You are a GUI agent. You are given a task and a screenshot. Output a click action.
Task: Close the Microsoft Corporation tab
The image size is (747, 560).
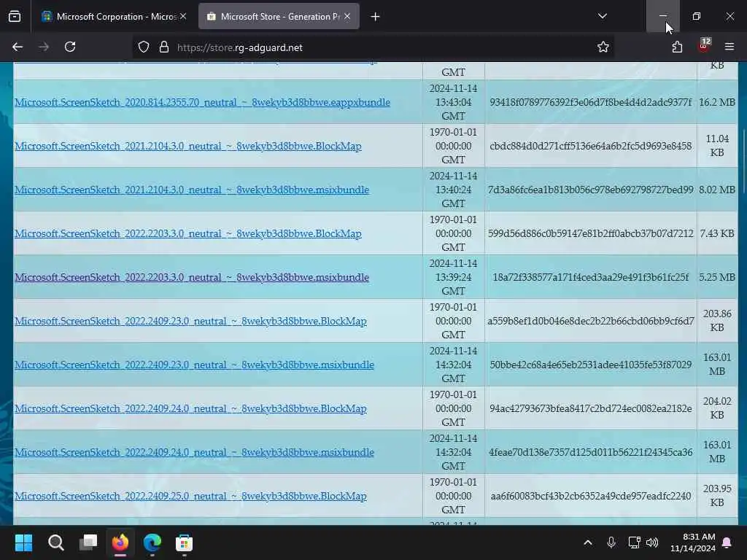(183, 16)
